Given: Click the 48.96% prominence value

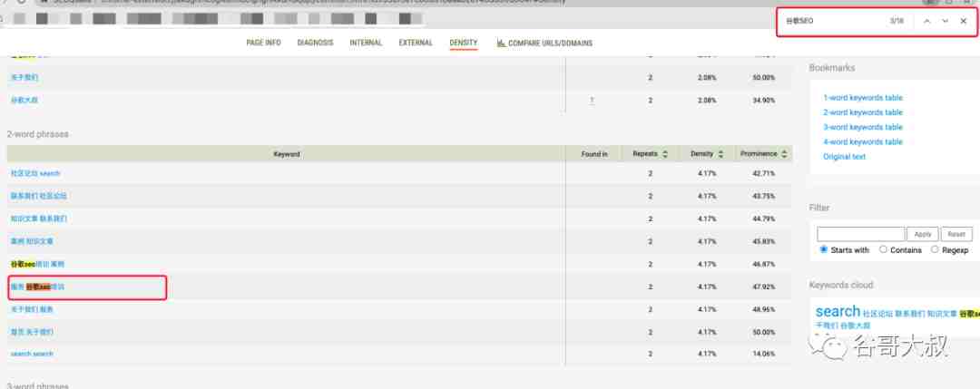Looking at the screenshot, I should click(x=763, y=309).
